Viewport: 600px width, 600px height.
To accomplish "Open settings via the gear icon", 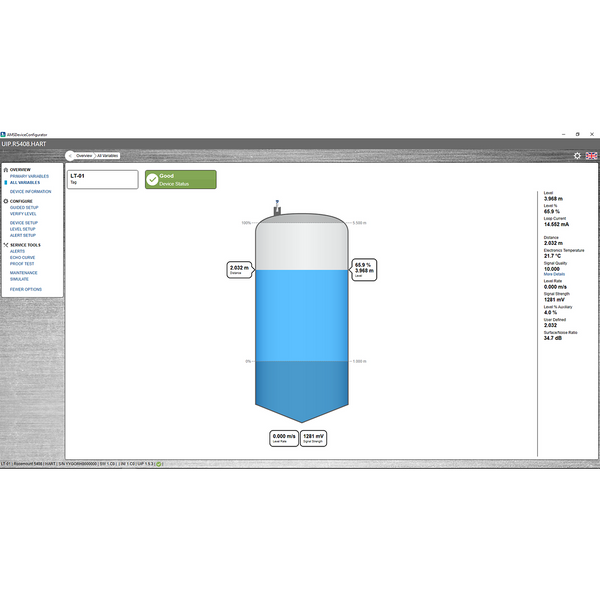I will (x=577, y=156).
